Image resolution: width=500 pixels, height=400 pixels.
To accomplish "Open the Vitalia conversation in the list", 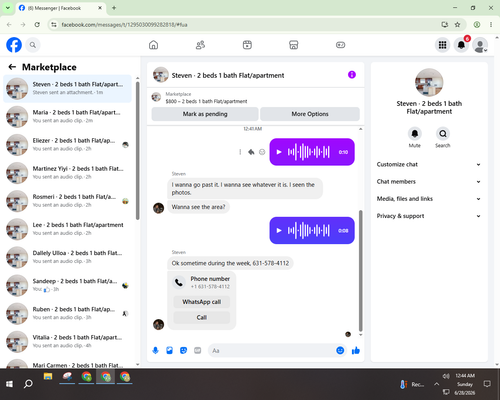I will pos(67,342).
